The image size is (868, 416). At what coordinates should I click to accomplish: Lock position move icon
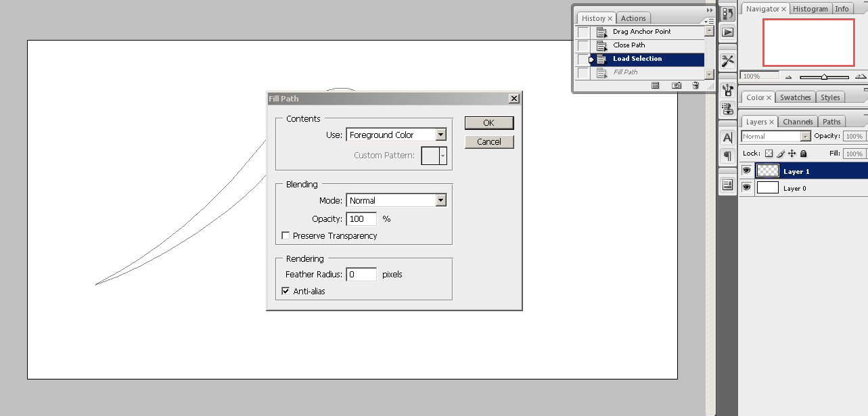point(792,154)
